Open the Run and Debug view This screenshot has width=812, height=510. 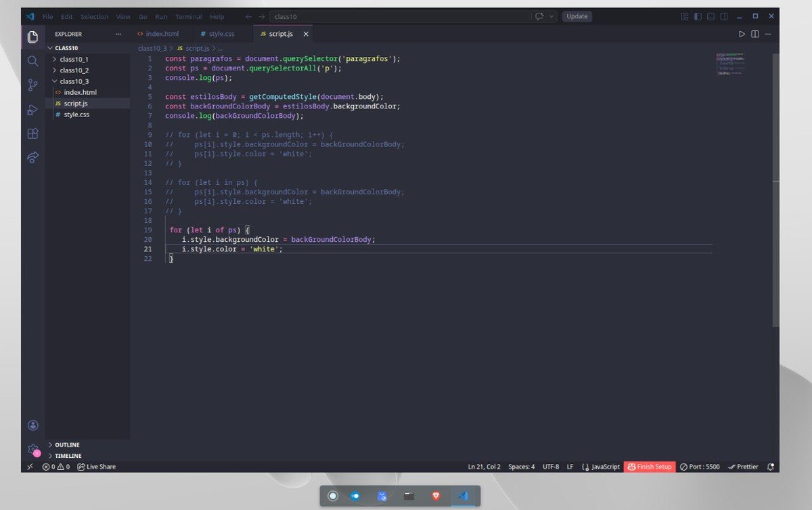coord(32,109)
